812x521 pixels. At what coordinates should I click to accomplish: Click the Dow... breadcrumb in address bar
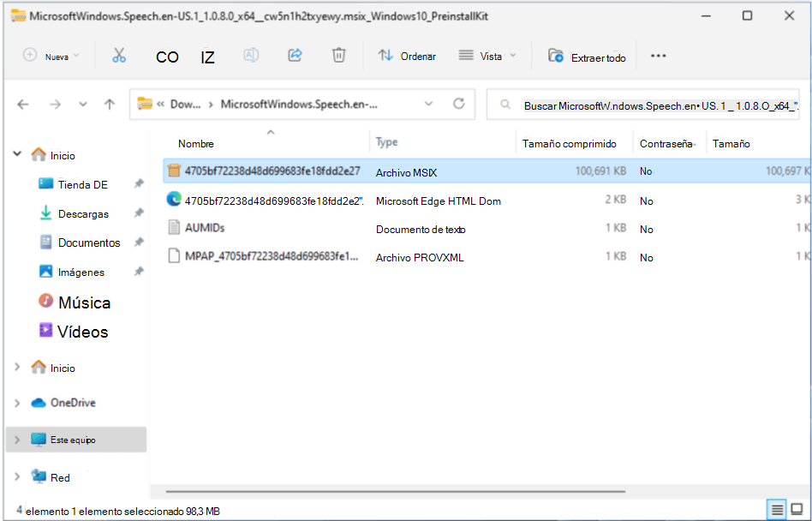(185, 104)
